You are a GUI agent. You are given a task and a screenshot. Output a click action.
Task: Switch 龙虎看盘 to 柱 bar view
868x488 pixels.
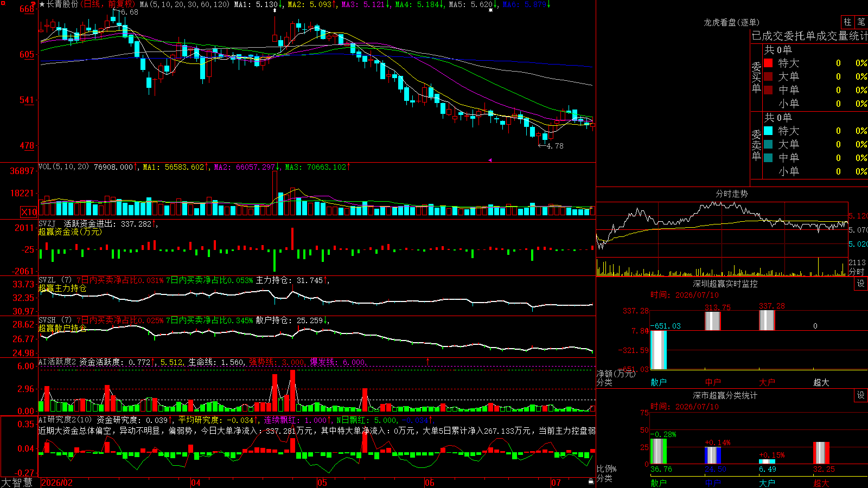click(847, 22)
